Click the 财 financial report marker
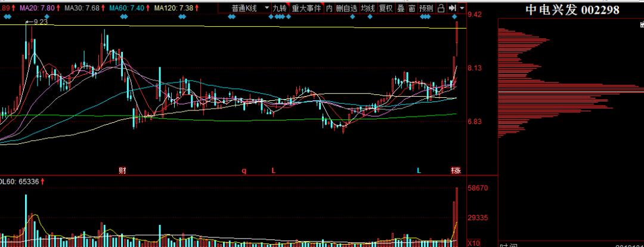 pos(122,171)
